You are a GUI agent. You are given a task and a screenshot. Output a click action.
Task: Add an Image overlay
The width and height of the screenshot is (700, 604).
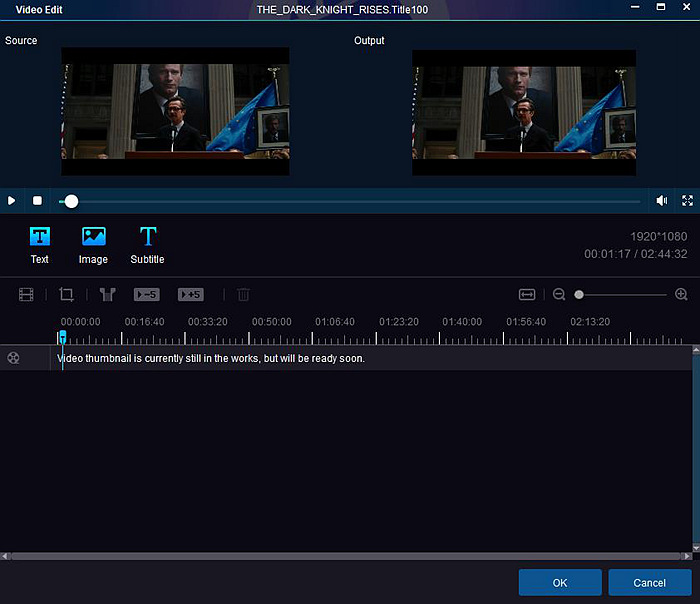pyautogui.click(x=93, y=246)
